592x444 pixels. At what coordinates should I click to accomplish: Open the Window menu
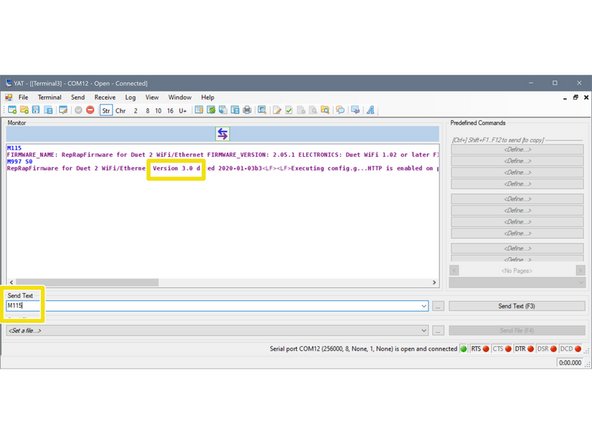tap(180, 97)
